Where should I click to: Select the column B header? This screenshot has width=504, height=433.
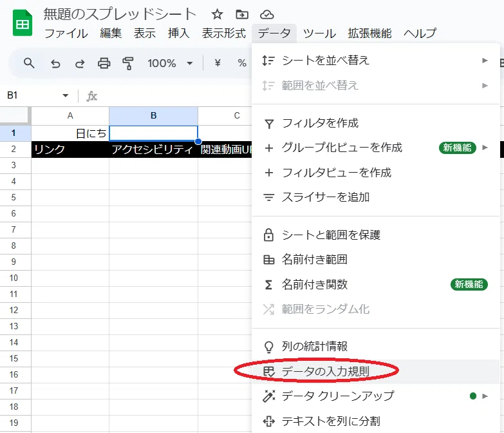(x=153, y=116)
